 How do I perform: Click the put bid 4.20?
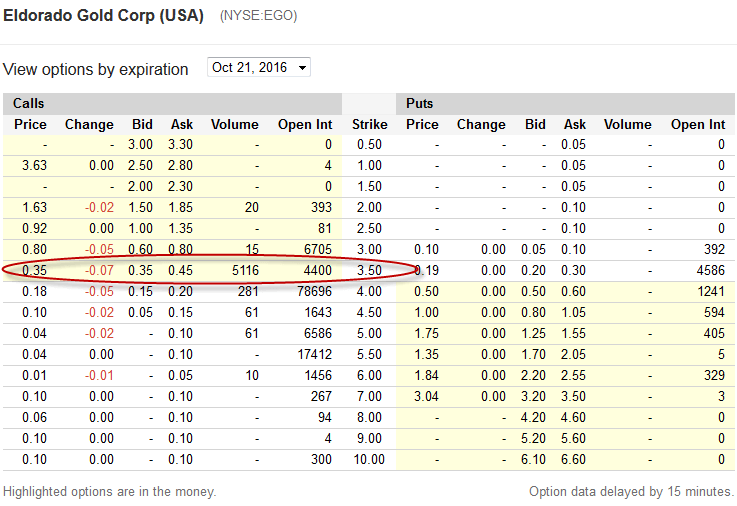[x=533, y=418]
